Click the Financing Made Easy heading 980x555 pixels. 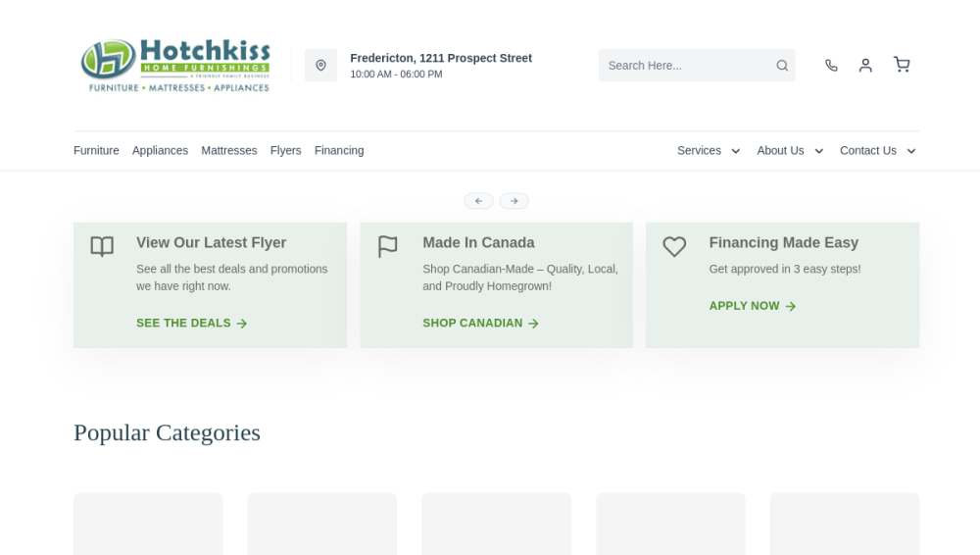pos(784,243)
